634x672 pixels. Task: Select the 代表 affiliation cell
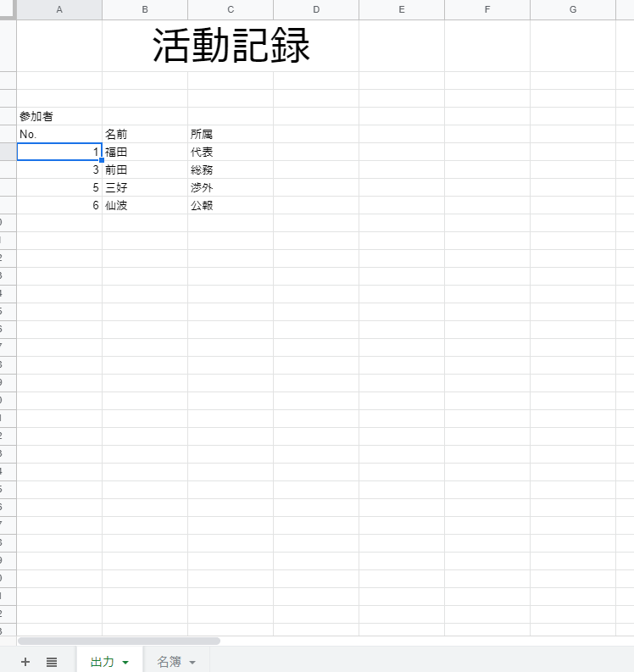click(231, 152)
